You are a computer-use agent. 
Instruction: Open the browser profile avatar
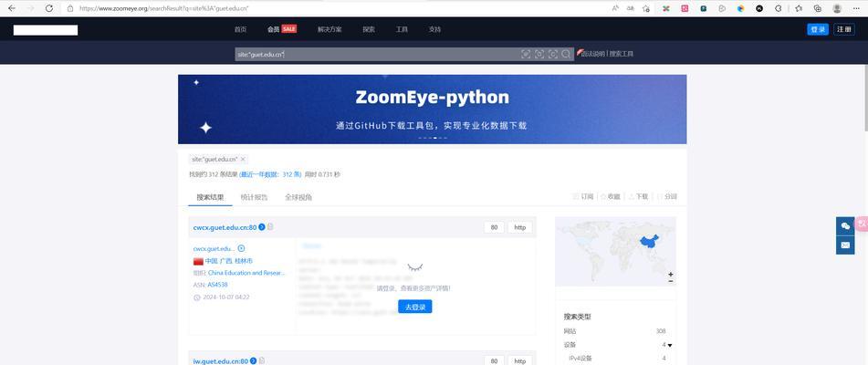[x=837, y=8]
